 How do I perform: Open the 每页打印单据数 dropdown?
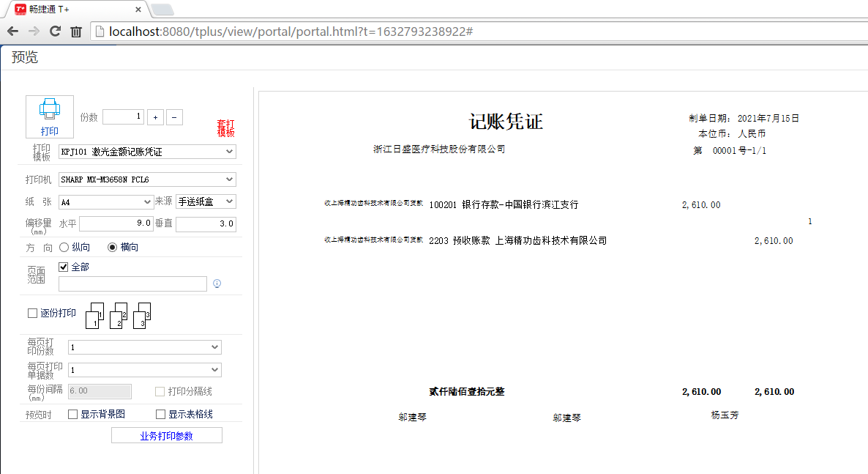pyautogui.click(x=144, y=370)
